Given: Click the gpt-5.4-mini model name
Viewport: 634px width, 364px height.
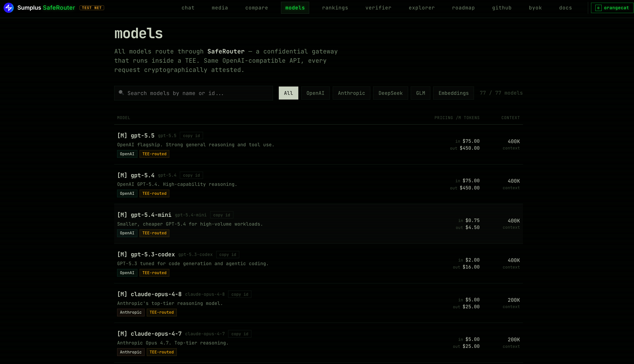Looking at the screenshot, I should 151,215.
